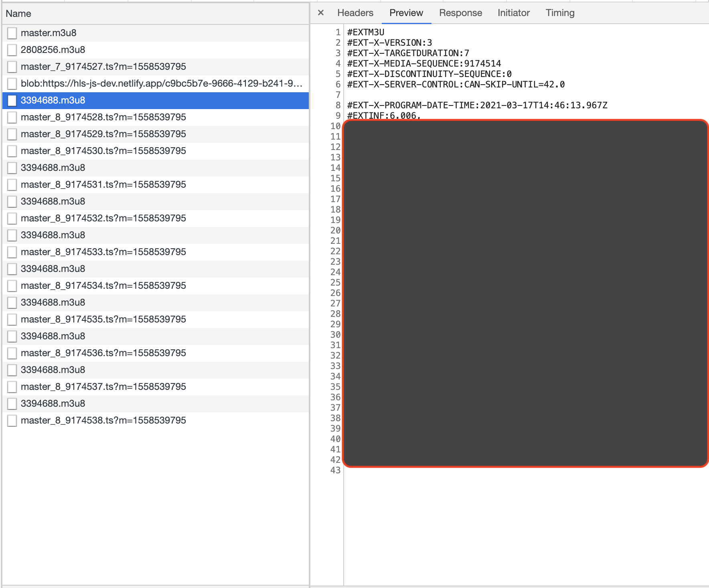This screenshot has width=709, height=588.
Task: Select the last master_8_9174538.ts request
Action: [x=103, y=420]
